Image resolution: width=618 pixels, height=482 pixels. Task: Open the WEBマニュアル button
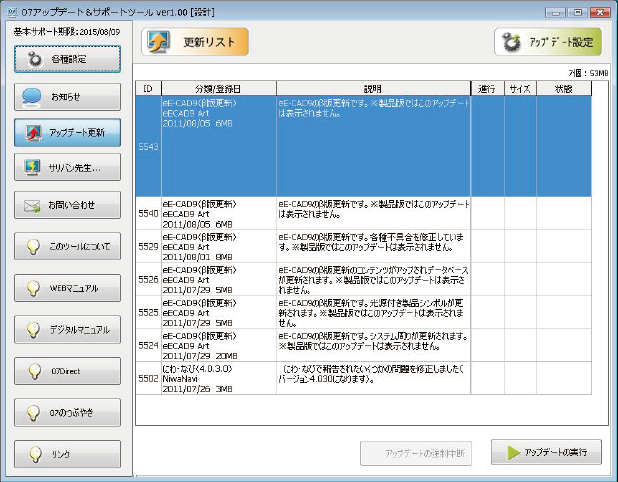click(68, 288)
